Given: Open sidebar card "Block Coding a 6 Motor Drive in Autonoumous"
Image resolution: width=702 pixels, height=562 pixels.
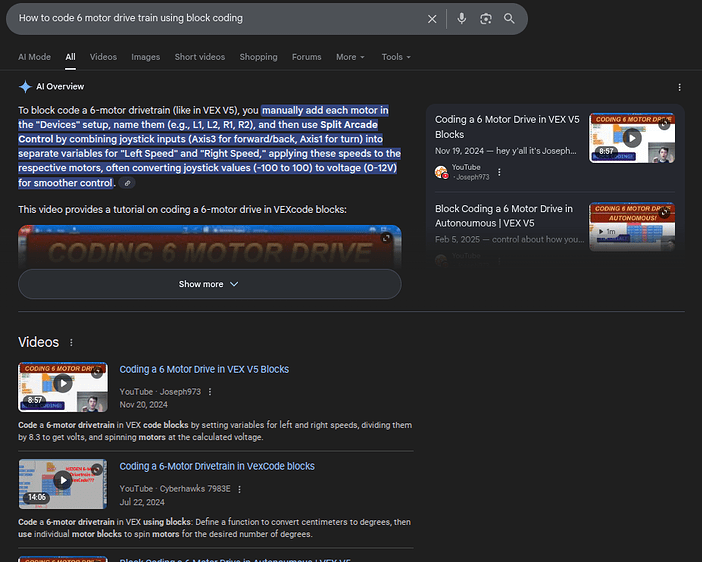Looking at the screenshot, I should (504, 215).
